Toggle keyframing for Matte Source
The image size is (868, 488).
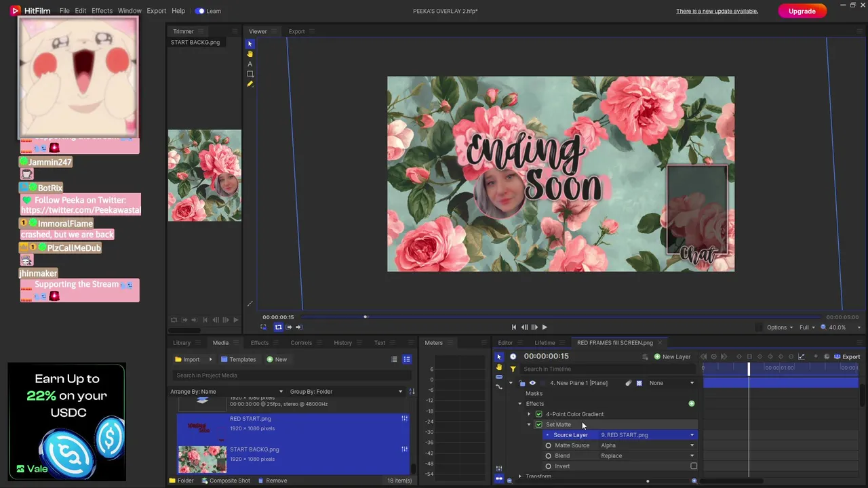pos(549,445)
